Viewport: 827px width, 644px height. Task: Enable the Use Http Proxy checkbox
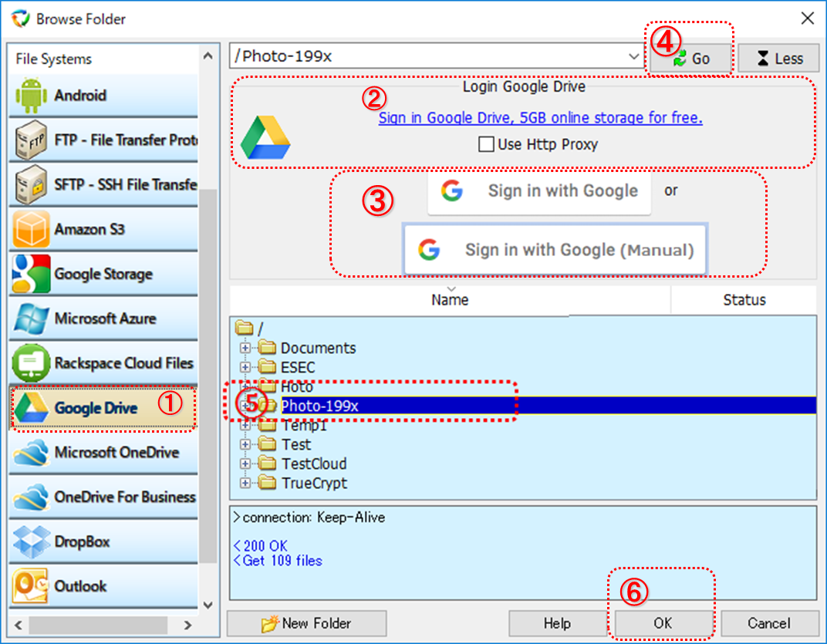pos(486,144)
